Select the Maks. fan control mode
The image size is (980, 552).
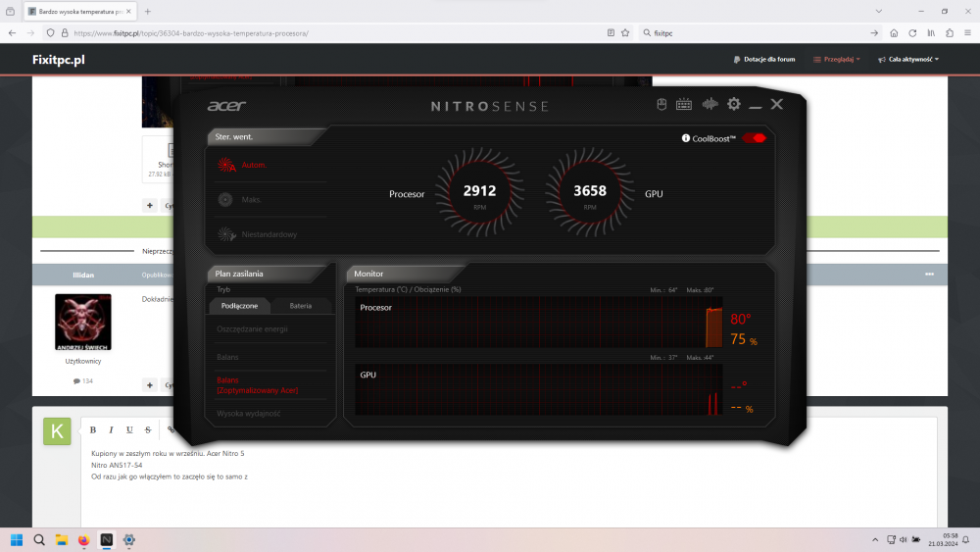coord(251,200)
